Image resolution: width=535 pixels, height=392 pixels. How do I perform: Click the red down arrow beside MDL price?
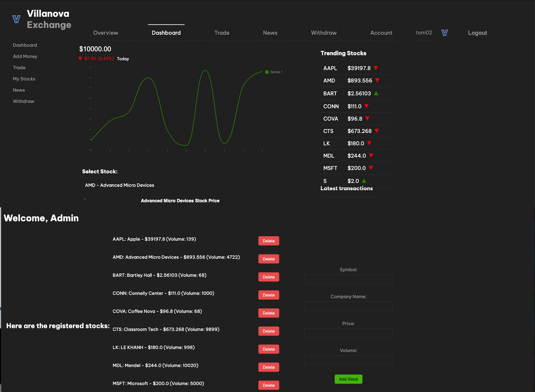371,155
